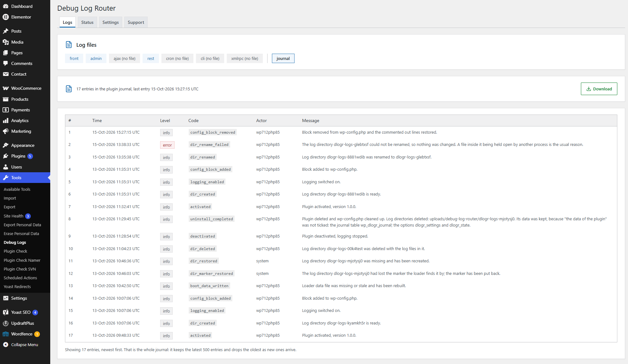Screen dimensions: 628x364
Task: Open Scheduled Actions submenu item
Action: click(20, 278)
